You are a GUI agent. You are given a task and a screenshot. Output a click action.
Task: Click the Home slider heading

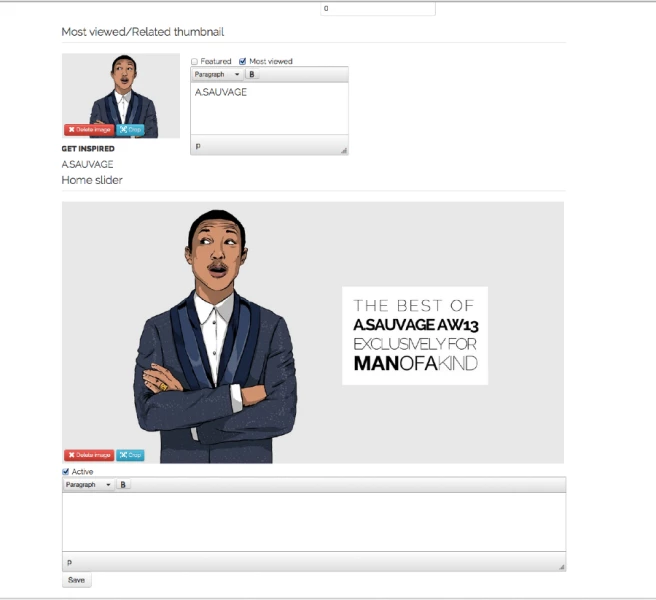[92, 180]
